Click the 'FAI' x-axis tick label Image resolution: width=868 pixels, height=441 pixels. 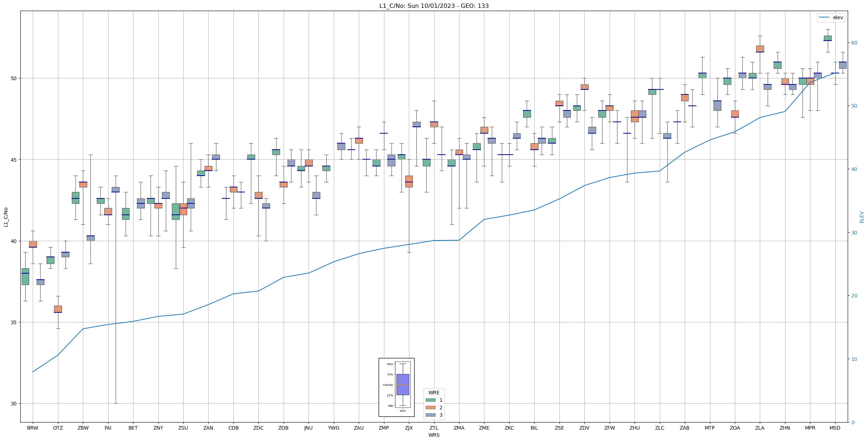point(108,428)
